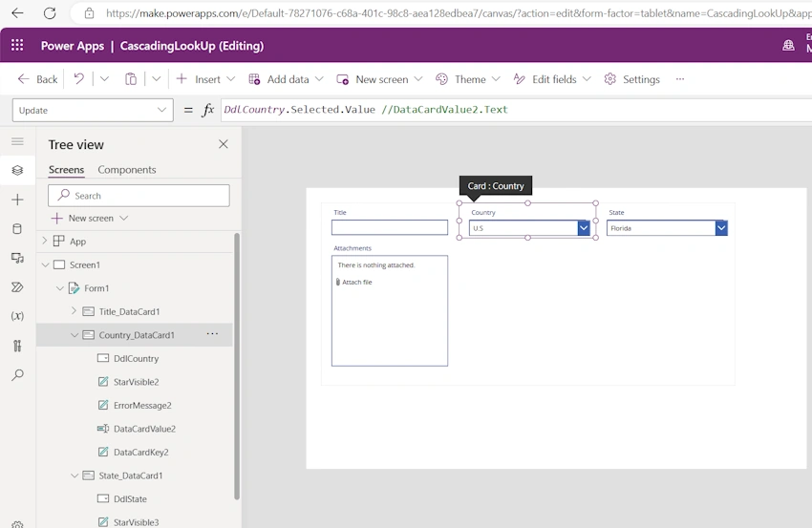Select Screen1 in the tree
The image size is (812, 528).
pyautogui.click(x=85, y=264)
